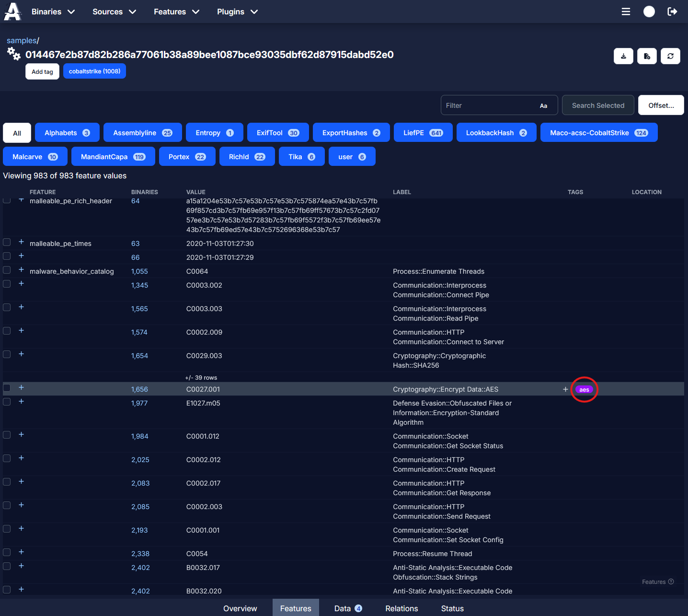This screenshot has width=688, height=616.
Task: Open the create report icon
Action: pyautogui.click(x=647, y=56)
